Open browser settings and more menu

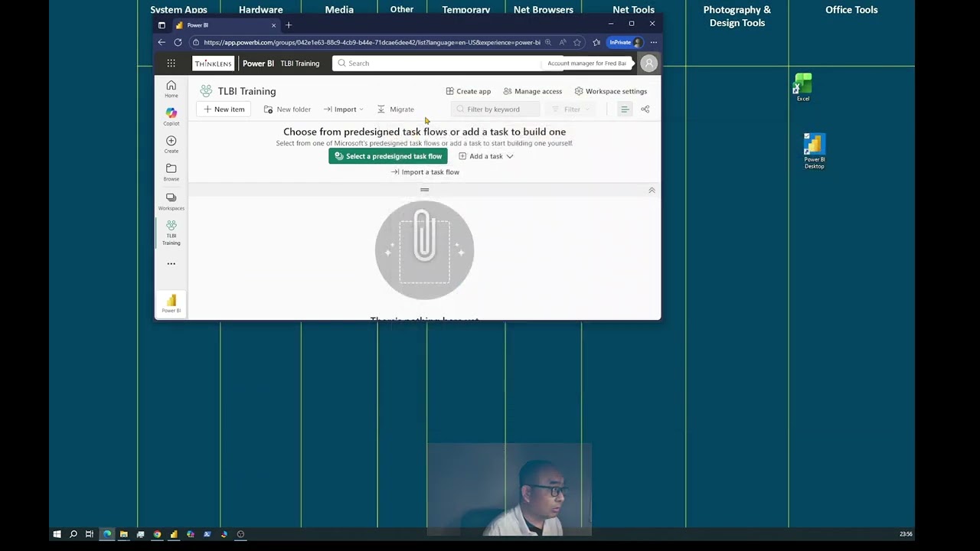tap(653, 42)
